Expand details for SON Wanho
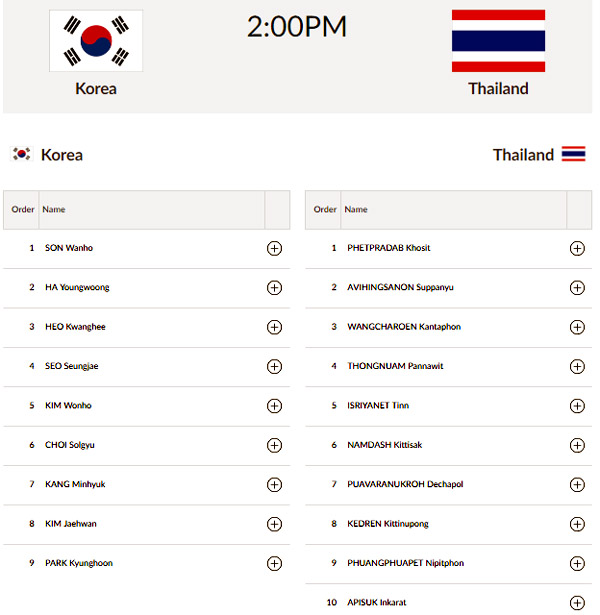 pos(275,248)
